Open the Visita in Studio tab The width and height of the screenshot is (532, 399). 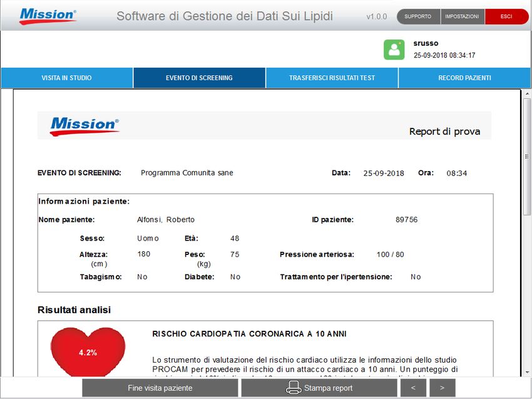point(66,78)
